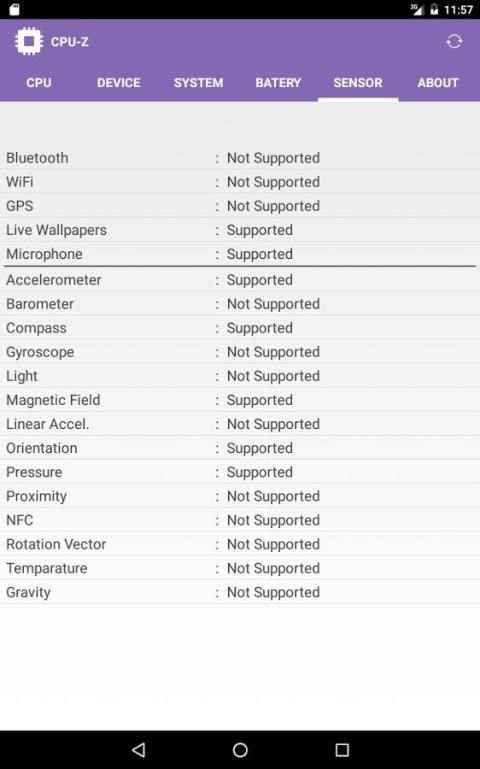Image resolution: width=480 pixels, height=769 pixels.
Task: Tap the Android home circle button
Action: [240, 749]
